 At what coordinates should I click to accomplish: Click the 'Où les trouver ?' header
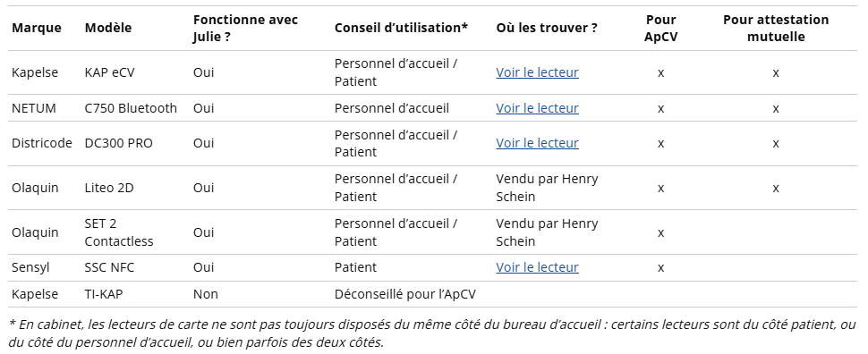pyautogui.click(x=547, y=28)
